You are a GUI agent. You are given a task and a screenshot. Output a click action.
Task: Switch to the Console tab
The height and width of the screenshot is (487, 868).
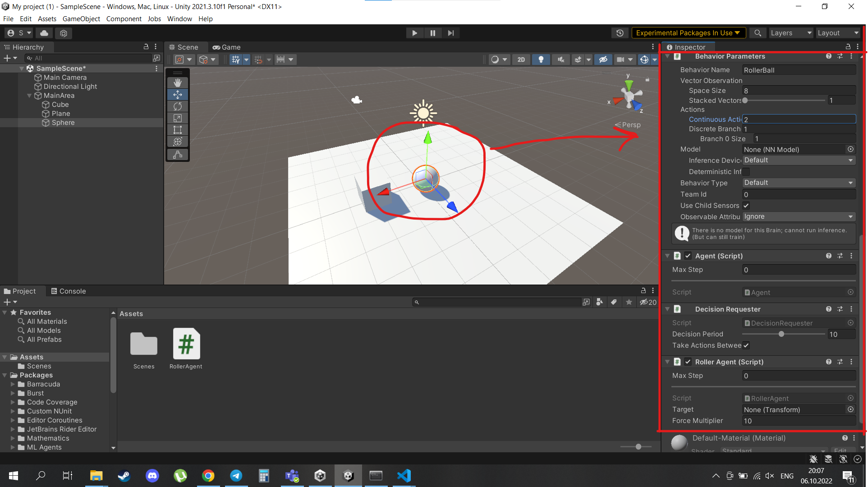tap(69, 291)
